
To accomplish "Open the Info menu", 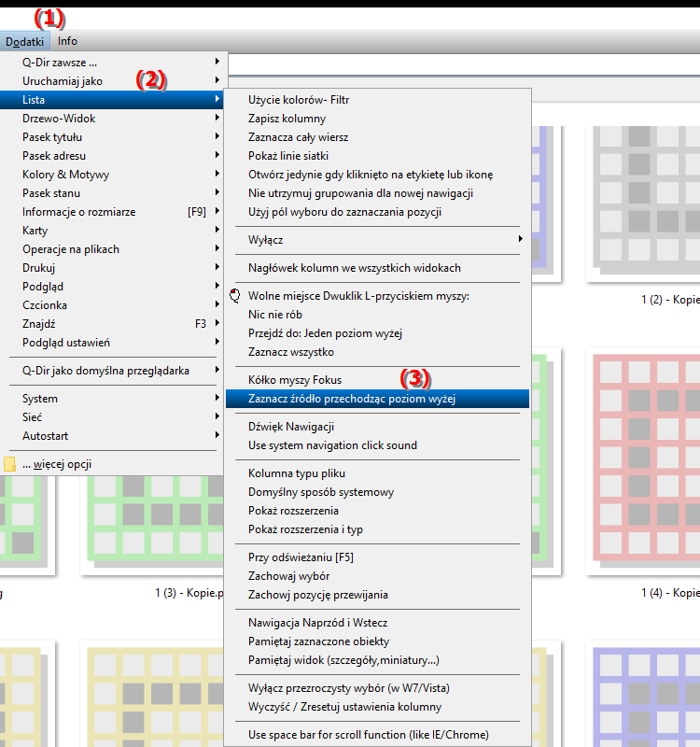I will click(67, 41).
